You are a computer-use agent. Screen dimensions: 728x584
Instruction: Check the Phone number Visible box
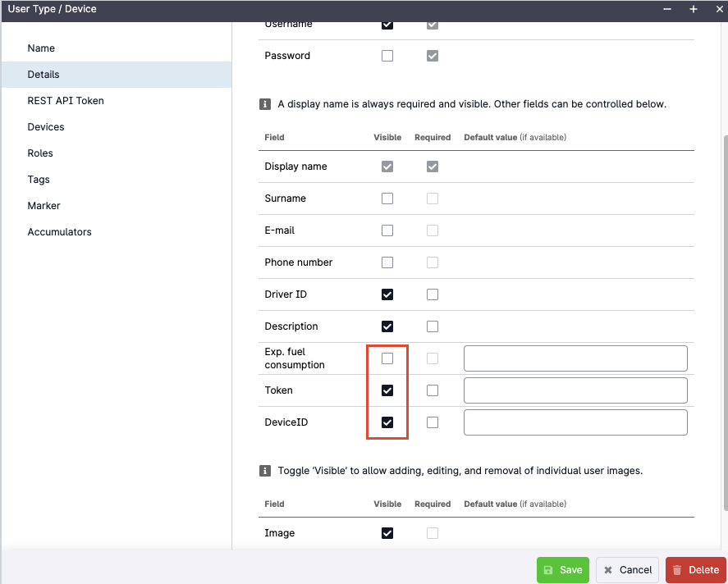(x=387, y=262)
